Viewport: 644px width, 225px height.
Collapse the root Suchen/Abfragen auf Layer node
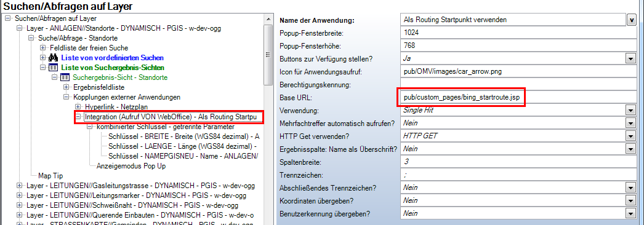(x=7, y=19)
